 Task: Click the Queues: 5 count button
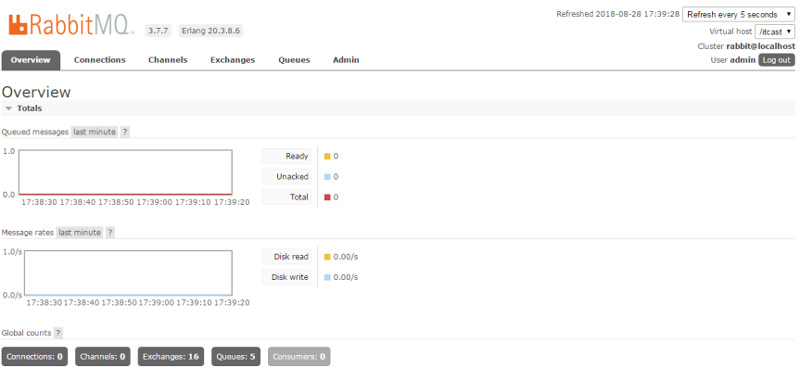point(235,356)
